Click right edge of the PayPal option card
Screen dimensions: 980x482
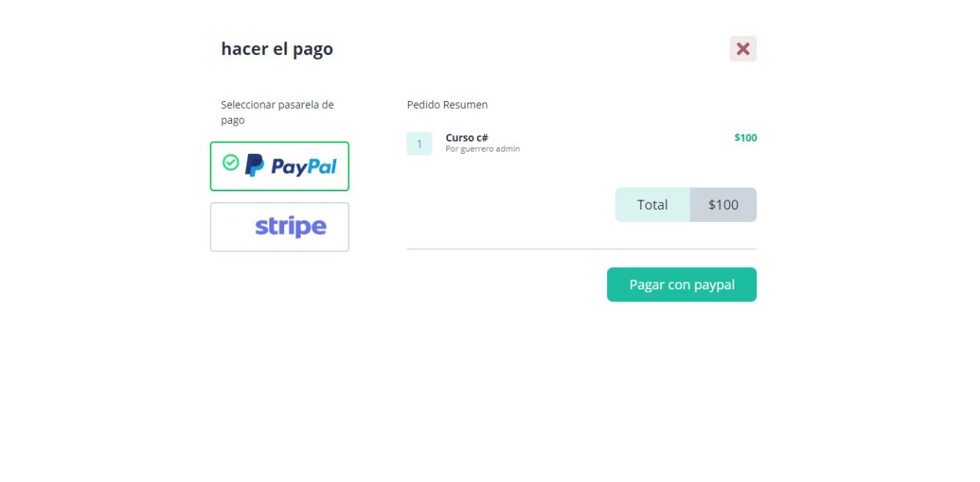(x=348, y=166)
